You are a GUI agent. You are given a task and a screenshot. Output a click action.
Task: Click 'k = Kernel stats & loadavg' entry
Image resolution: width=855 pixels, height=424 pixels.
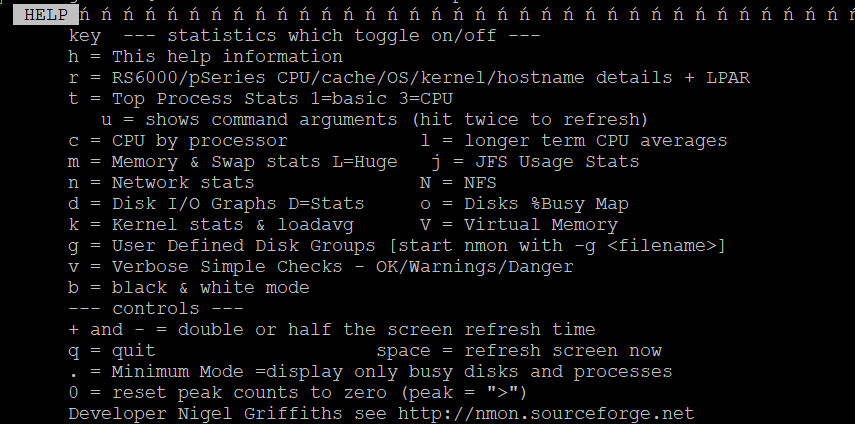[x=210, y=225]
